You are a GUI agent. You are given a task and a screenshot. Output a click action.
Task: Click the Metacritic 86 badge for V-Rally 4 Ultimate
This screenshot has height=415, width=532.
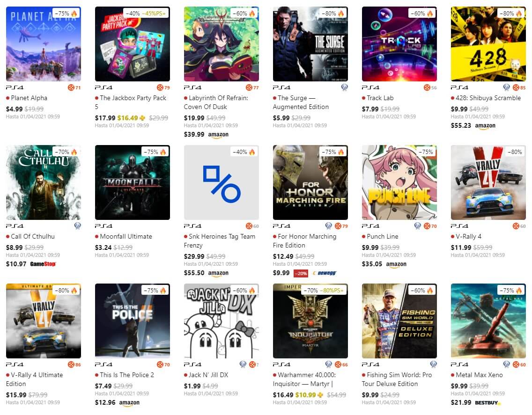click(74, 364)
